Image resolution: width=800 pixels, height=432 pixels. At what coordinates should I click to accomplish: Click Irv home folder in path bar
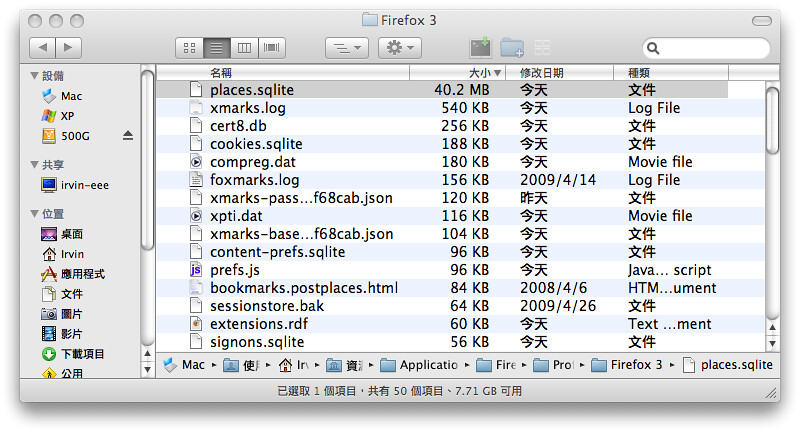pyautogui.click(x=293, y=365)
